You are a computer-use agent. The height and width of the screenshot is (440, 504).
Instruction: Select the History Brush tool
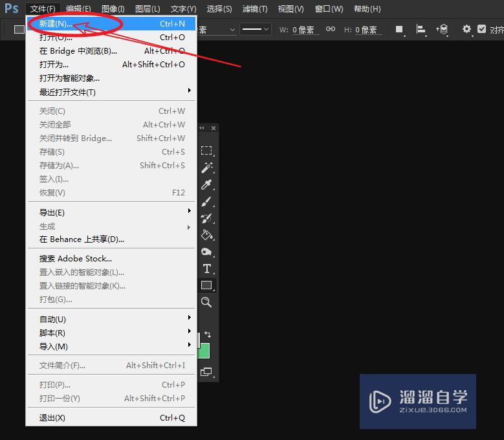(206, 218)
